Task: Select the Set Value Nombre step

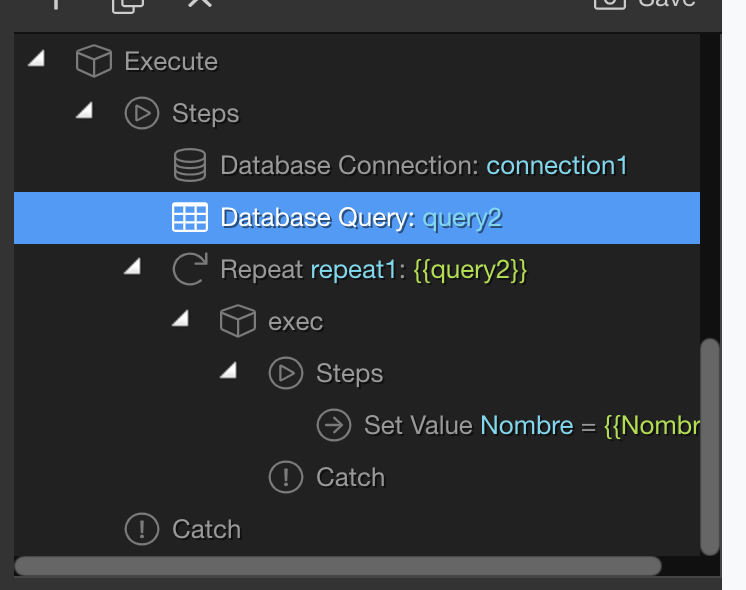Action: [x=357, y=425]
